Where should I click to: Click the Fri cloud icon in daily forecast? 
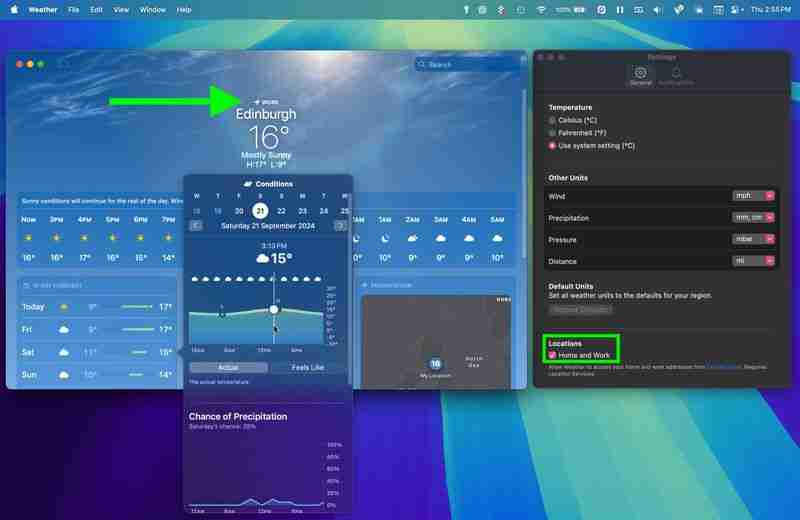(x=64, y=330)
